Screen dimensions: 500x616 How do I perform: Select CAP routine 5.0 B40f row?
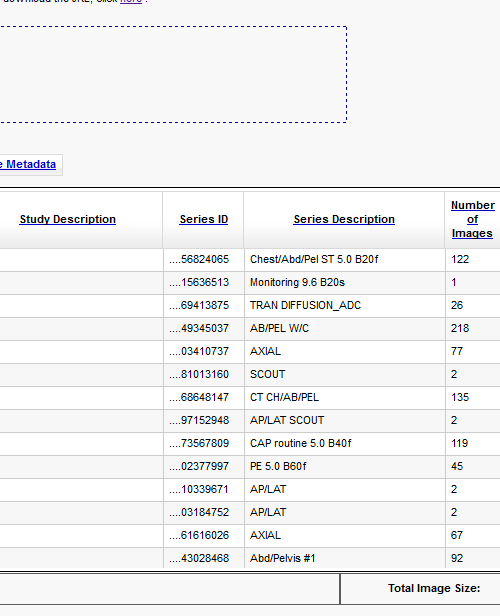tap(250, 443)
